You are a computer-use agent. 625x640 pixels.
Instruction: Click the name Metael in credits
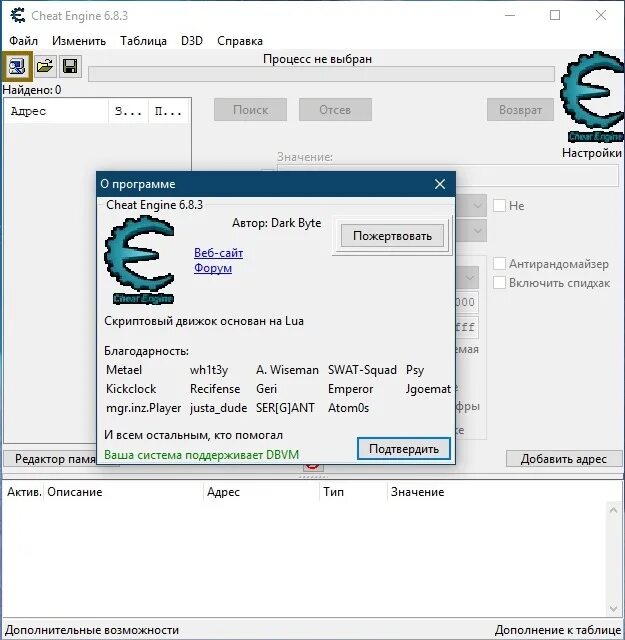(124, 370)
